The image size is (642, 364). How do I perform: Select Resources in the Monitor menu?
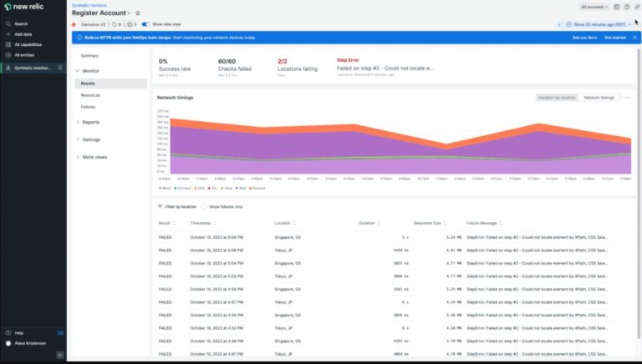[90, 95]
